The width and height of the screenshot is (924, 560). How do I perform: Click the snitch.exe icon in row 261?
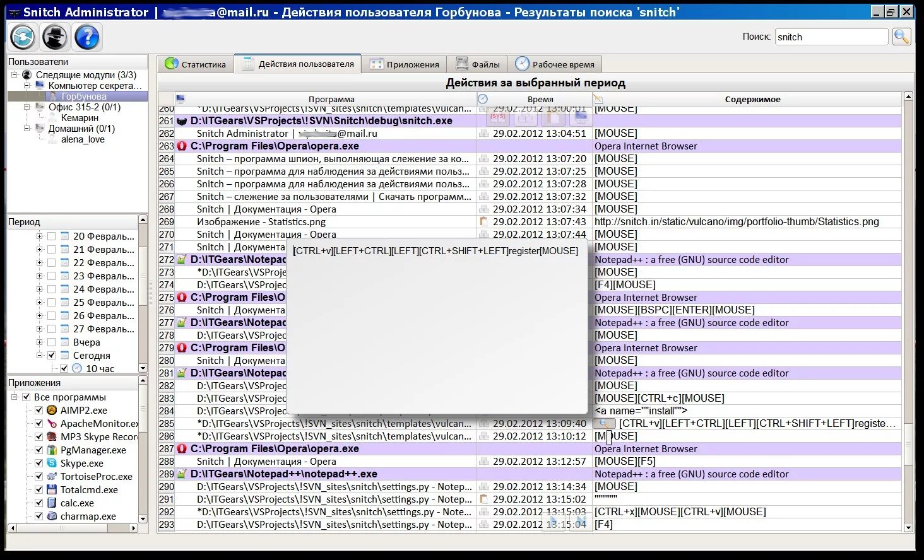click(x=182, y=120)
